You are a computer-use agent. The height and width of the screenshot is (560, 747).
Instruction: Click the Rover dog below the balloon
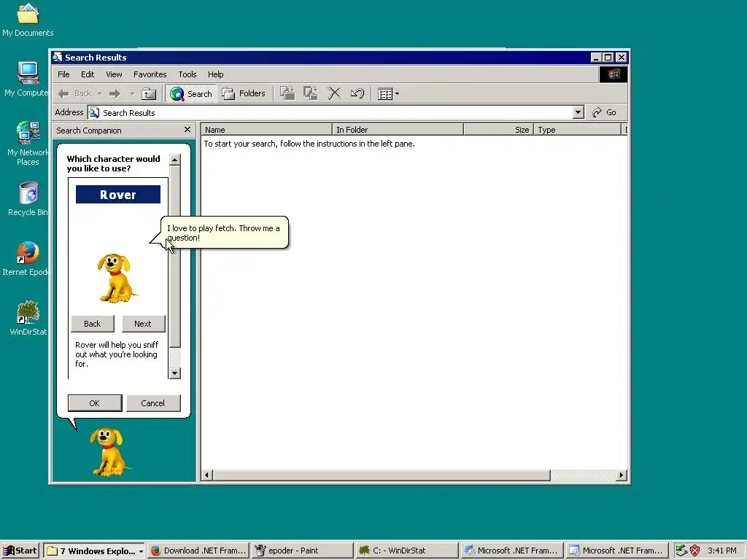click(109, 451)
